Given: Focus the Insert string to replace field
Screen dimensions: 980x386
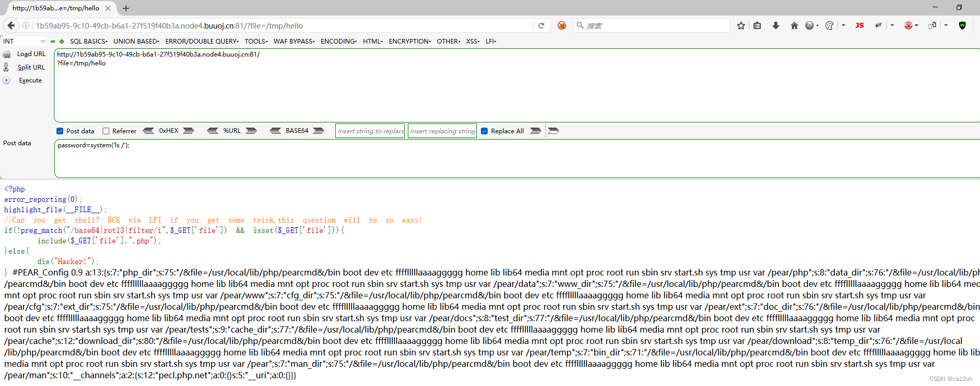Looking at the screenshot, I should 370,131.
